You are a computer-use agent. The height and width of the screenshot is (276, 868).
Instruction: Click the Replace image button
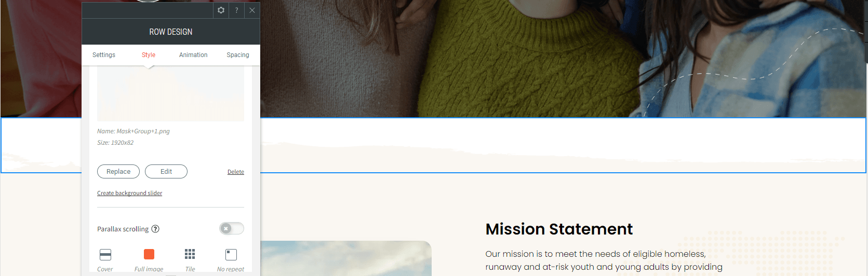pos(118,172)
